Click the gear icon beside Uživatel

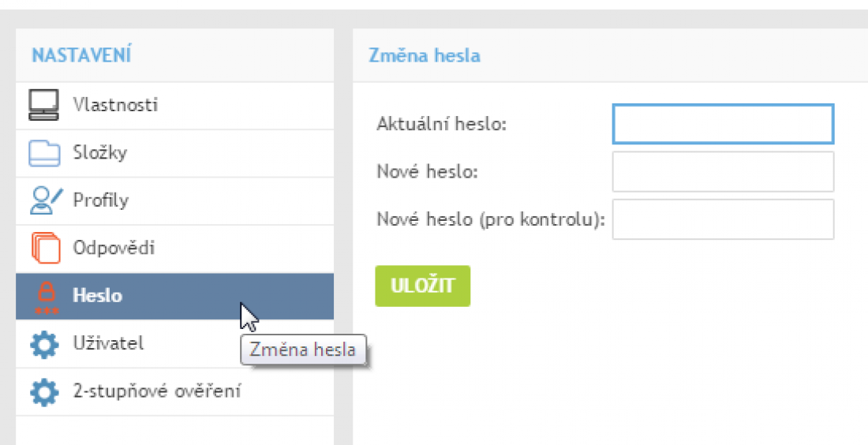pyautogui.click(x=44, y=345)
